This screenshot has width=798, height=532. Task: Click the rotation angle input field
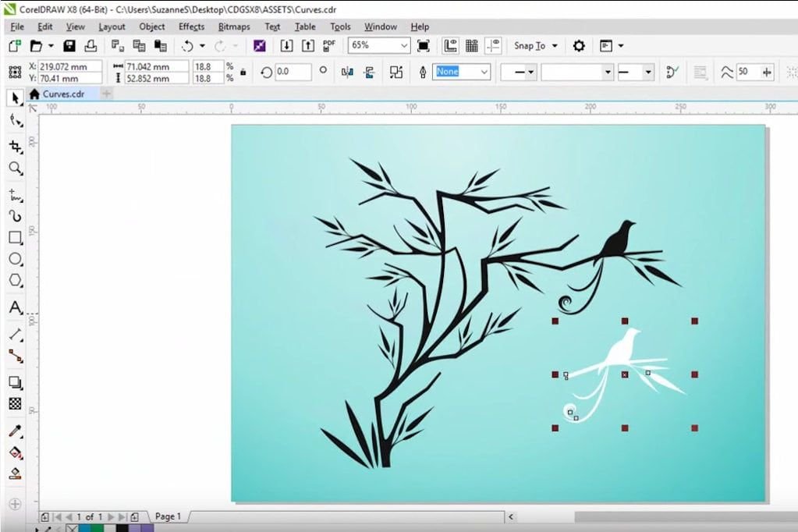[293, 72]
